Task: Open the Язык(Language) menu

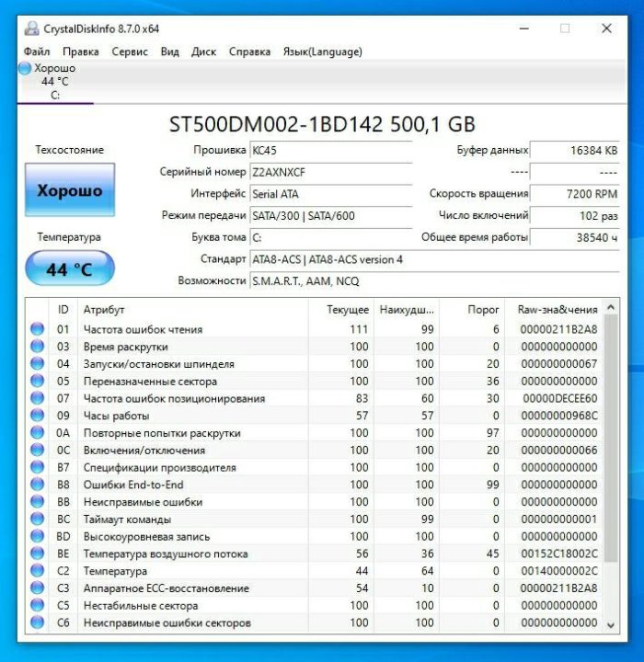Action: [322, 51]
